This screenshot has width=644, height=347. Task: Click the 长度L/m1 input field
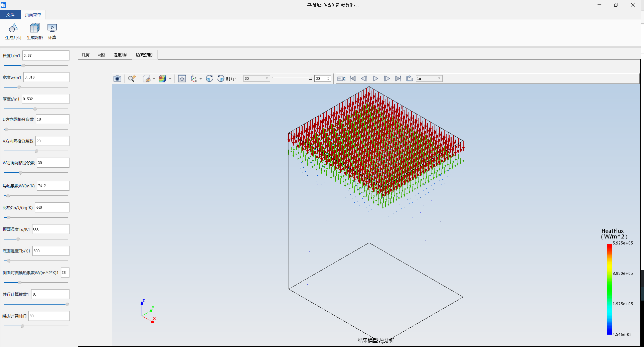click(46, 55)
